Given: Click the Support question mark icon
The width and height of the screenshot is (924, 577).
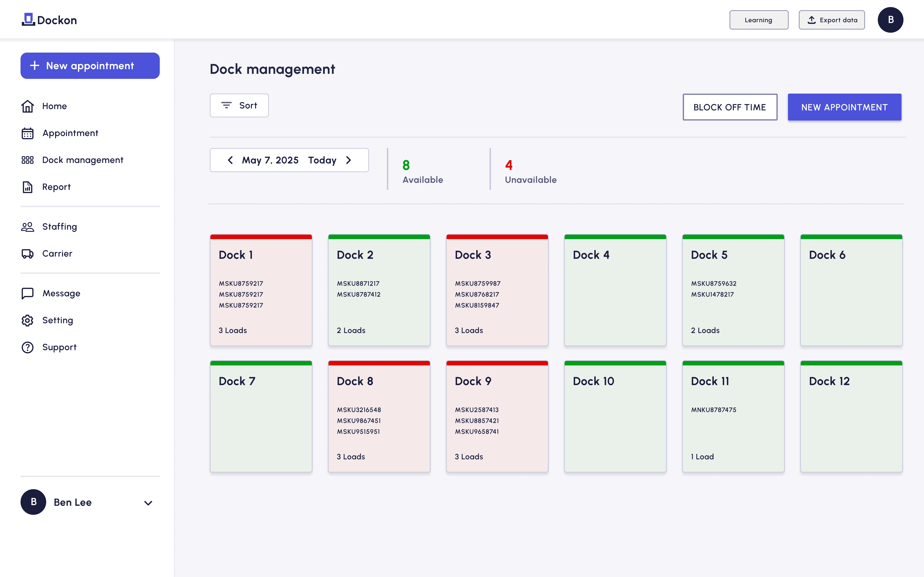Looking at the screenshot, I should (x=27, y=347).
